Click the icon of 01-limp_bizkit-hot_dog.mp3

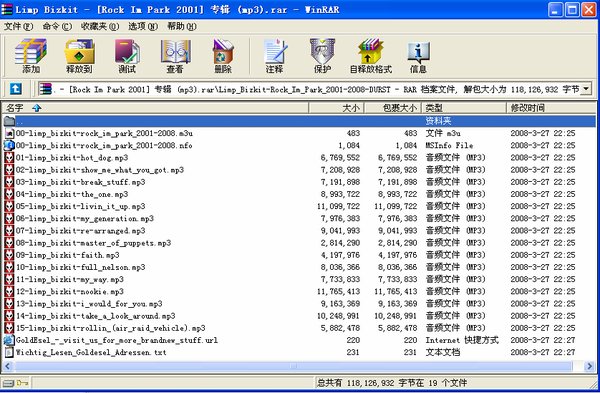(x=9, y=158)
